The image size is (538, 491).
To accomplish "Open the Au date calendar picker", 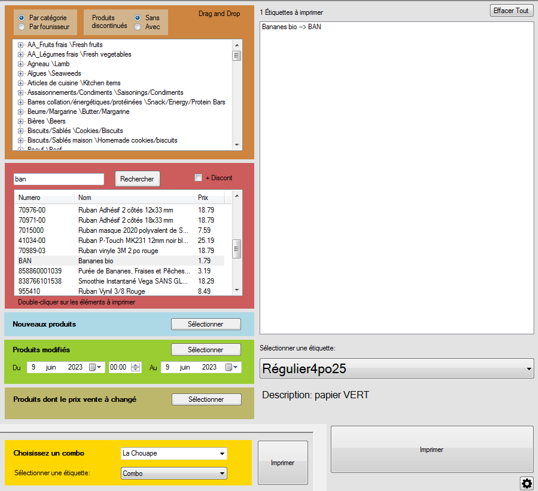I will (x=231, y=367).
